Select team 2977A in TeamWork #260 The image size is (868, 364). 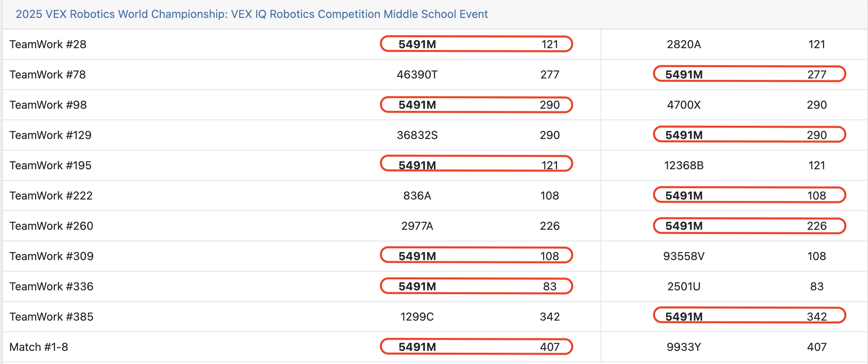point(417,226)
